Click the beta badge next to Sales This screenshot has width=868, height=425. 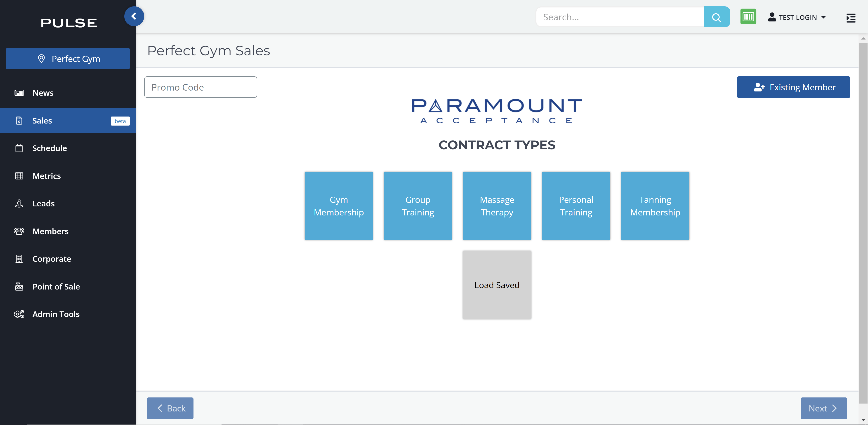pyautogui.click(x=120, y=121)
